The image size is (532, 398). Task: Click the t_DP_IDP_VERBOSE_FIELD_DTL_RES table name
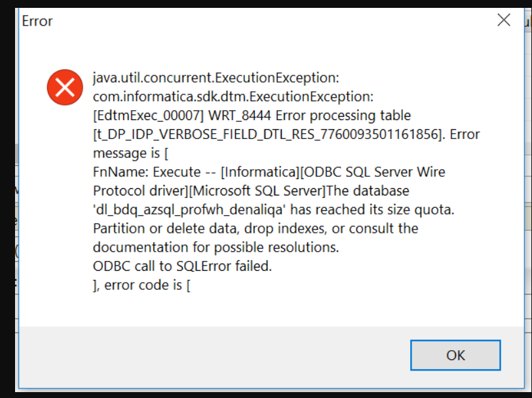(x=268, y=134)
